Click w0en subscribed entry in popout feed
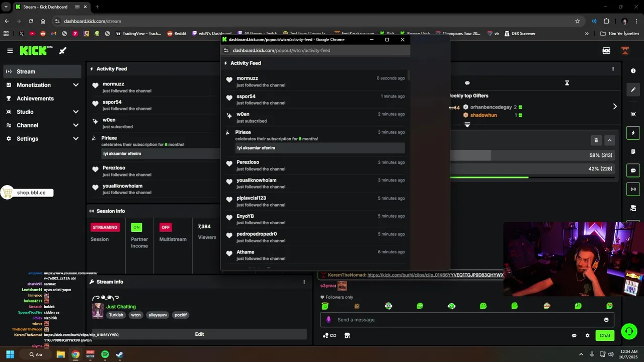Viewport: 644px width, 362px height. (315, 117)
